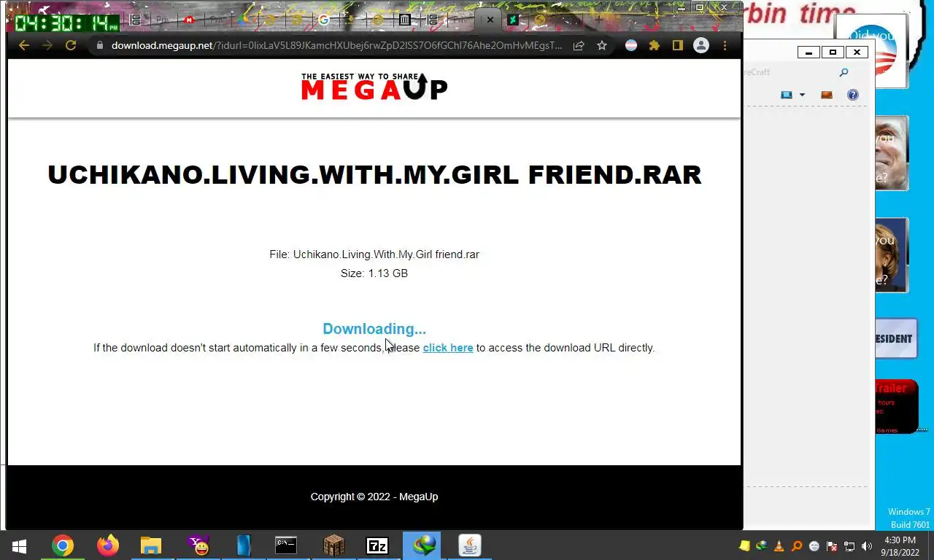Open the Java app on the taskbar
934x560 pixels.
[469, 545]
